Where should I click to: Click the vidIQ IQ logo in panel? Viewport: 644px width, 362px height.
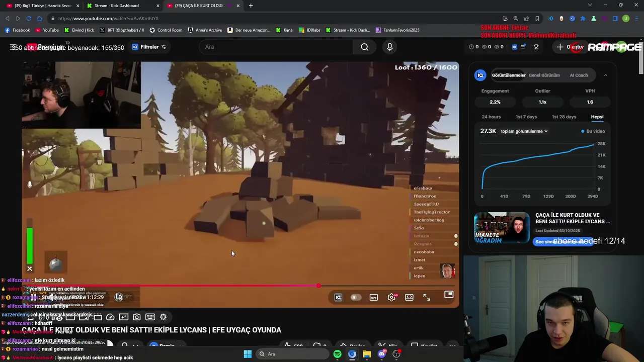tap(480, 75)
